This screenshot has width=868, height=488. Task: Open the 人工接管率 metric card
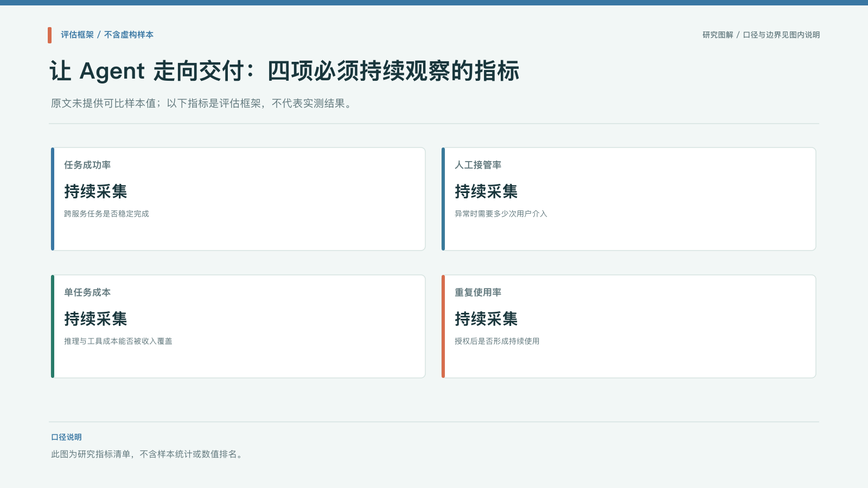pyautogui.click(x=629, y=199)
